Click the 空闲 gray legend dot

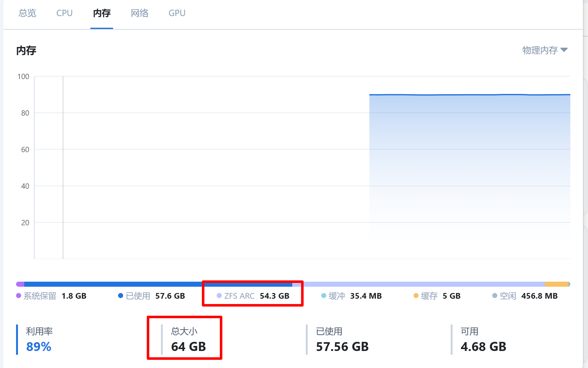tap(495, 296)
